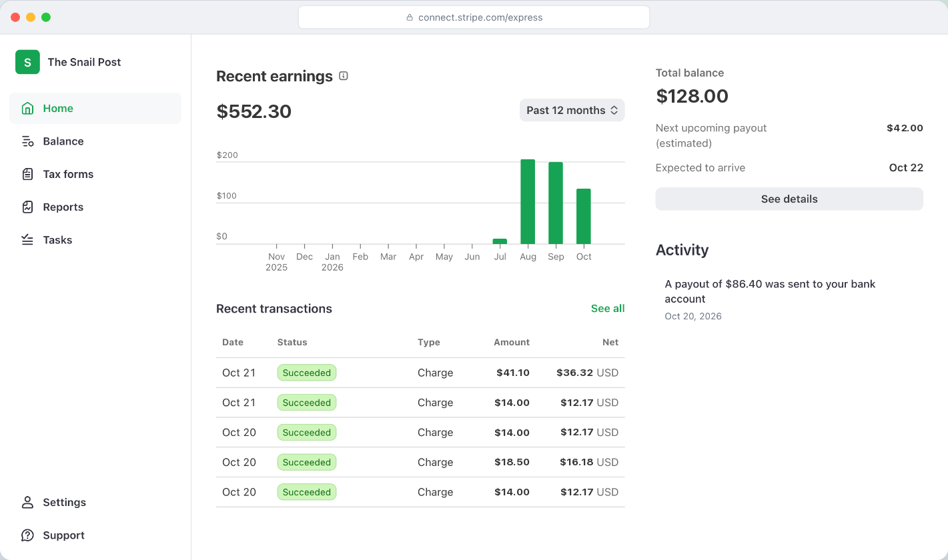Click the $36.32 USD net value
The height and width of the screenshot is (560, 948).
[588, 373]
